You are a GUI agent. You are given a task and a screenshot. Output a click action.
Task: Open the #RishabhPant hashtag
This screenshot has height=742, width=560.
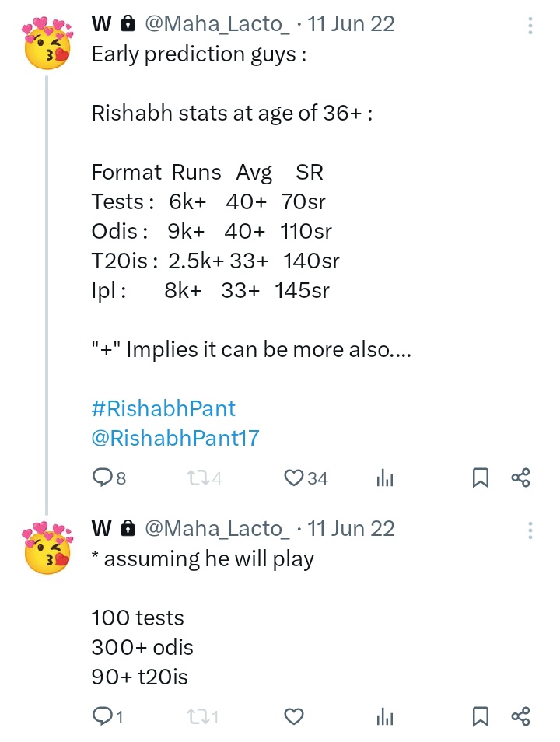[163, 408]
